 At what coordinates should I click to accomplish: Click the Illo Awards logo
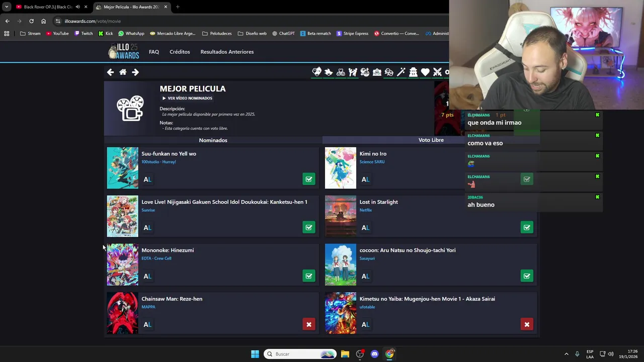[124, 51]
